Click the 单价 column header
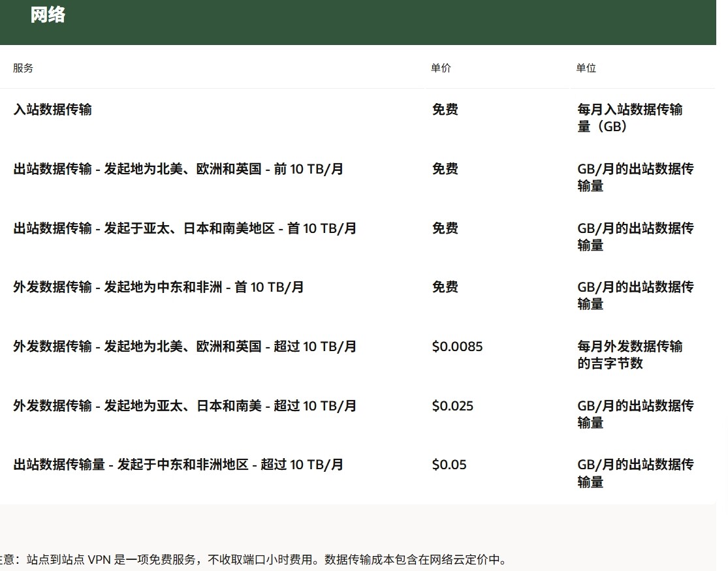 [x=441, y=69]
